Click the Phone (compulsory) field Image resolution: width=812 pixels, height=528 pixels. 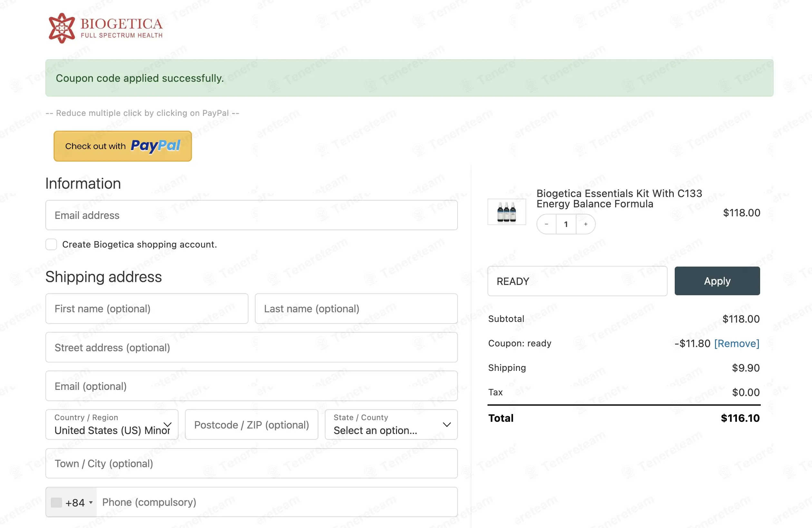[x=276, y=502]
